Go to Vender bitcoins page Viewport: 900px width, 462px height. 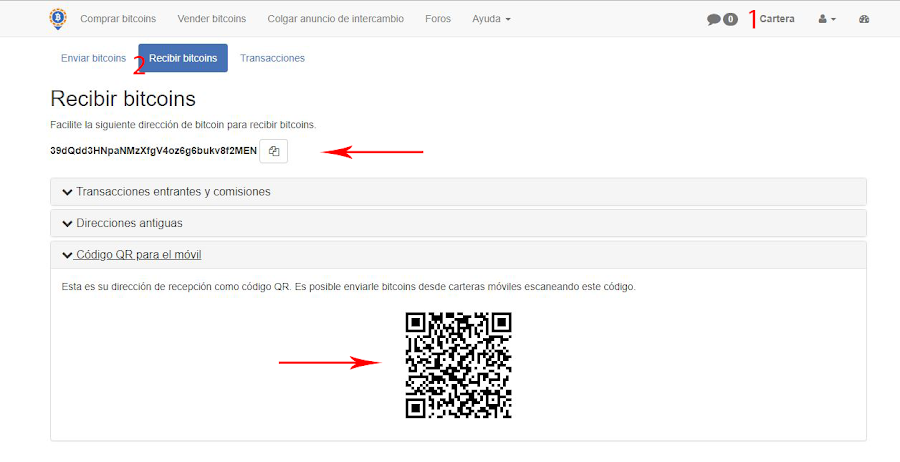(x=212, y=19)
